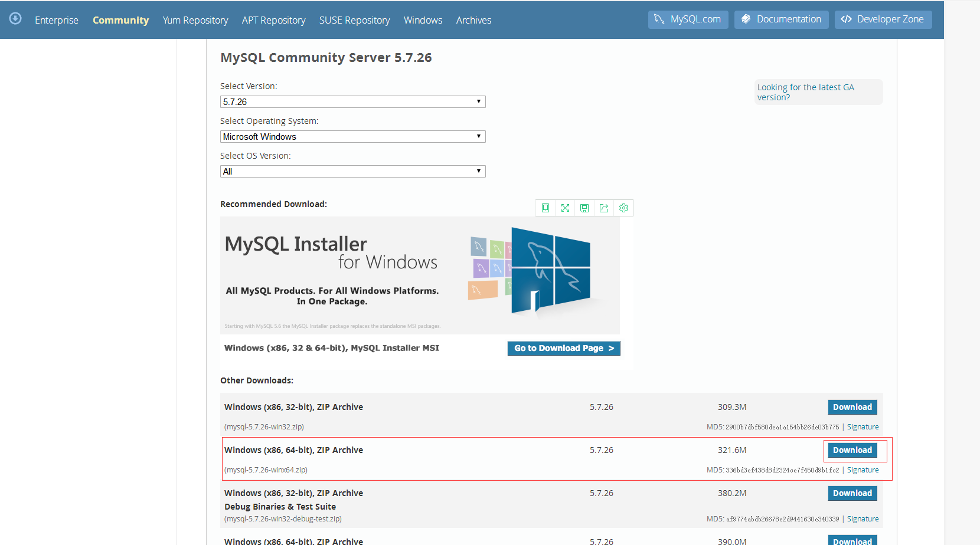This screenshot has width=980, height=545.
Task: Click the 'Windows (x86, 32-bit), ZIP Archive' 309.3M row title
Action: [293, 407]
